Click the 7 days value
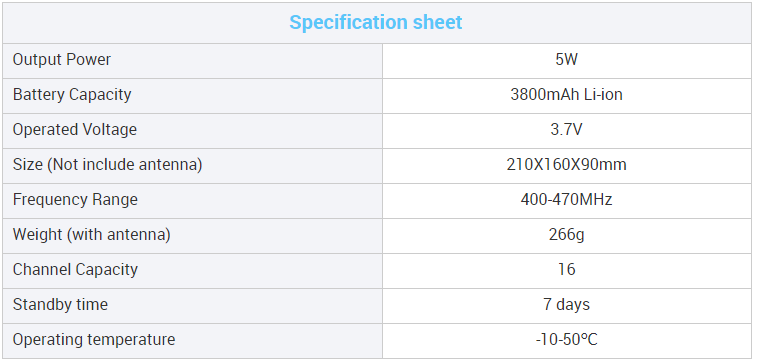 pos(566,305)
